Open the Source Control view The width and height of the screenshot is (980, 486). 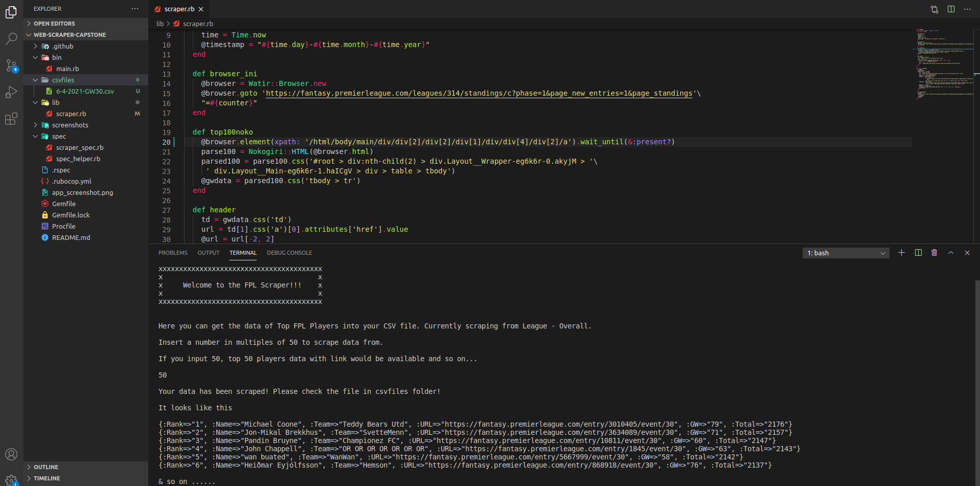click(11, 65)
